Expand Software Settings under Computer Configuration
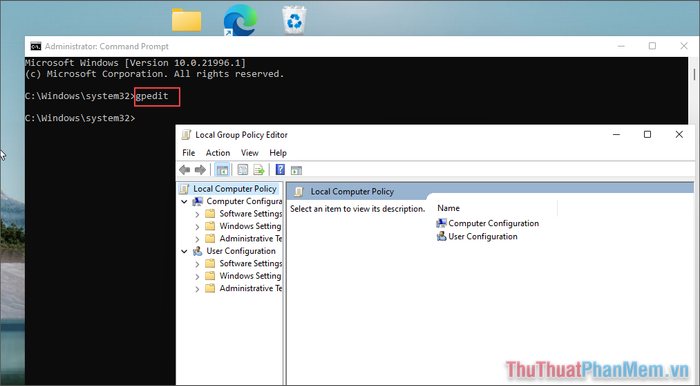700x386 pixels. (197, 214)
